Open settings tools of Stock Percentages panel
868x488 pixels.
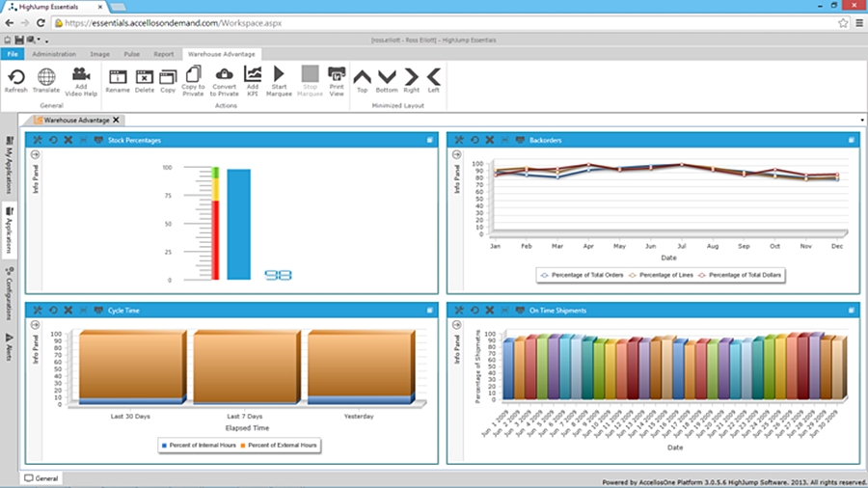pyautogui.click(x=38, y=140)
